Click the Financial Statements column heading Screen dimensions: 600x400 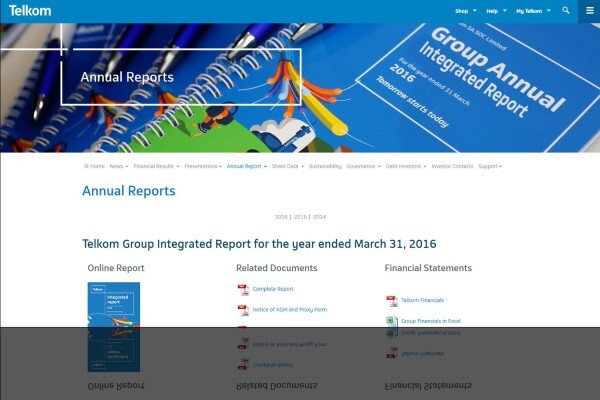[428, 268]
